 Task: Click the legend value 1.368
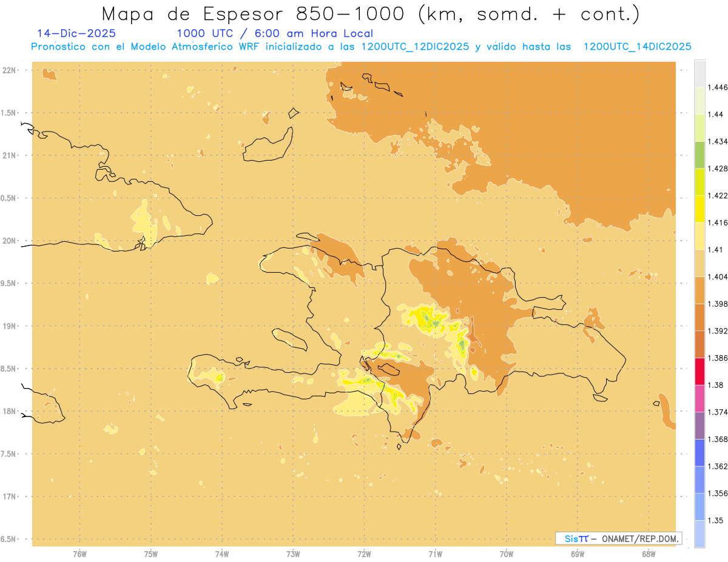point(718,439)
